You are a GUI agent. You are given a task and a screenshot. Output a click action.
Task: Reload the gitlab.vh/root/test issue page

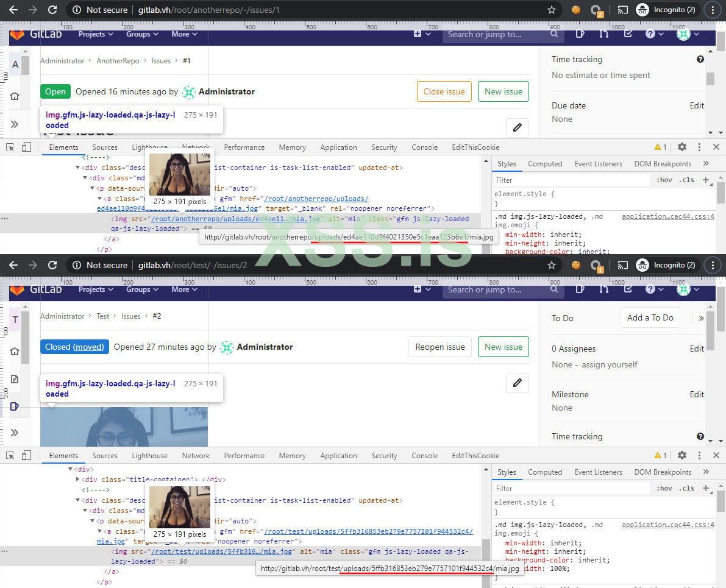52,265
